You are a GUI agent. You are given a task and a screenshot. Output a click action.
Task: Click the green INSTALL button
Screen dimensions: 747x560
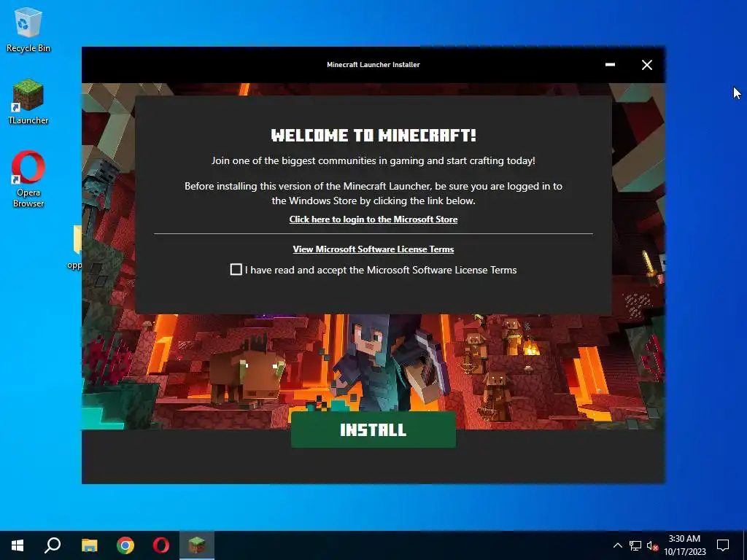click(373, 429)
